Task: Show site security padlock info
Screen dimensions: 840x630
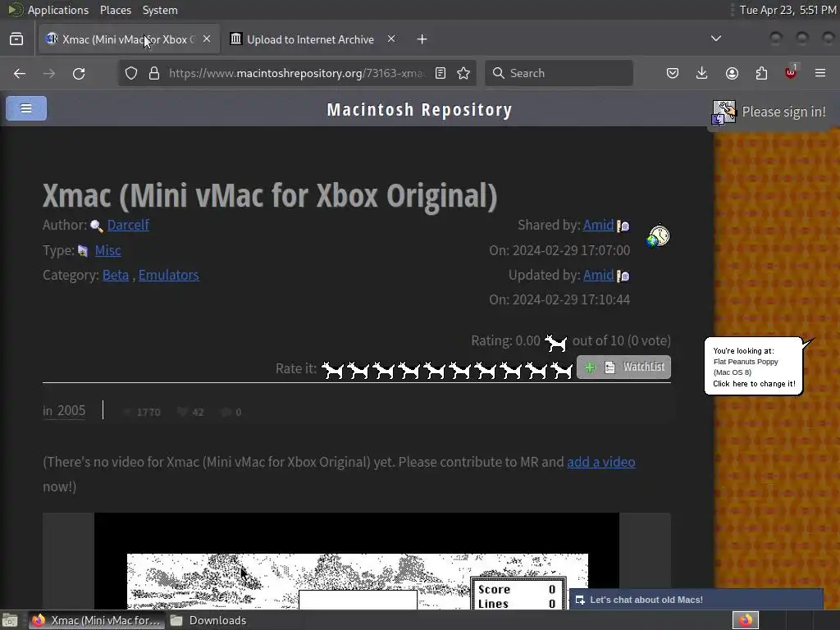Action: tap(154, 73)
